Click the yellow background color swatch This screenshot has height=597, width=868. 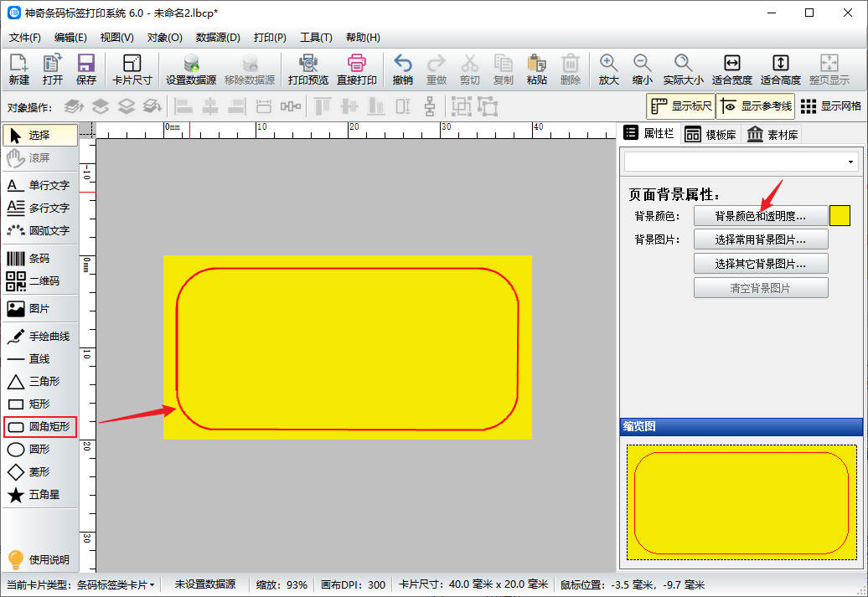tap(840, 216)
